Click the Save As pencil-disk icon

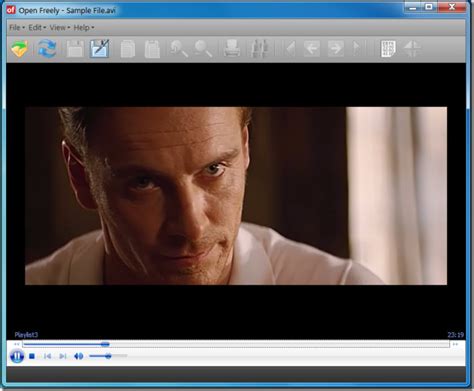(99, 49)
